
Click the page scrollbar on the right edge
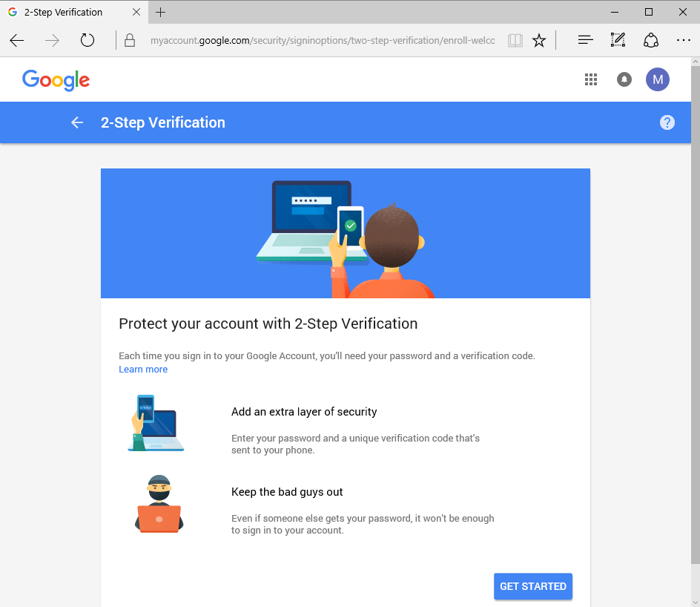click(x=695, y=297)
